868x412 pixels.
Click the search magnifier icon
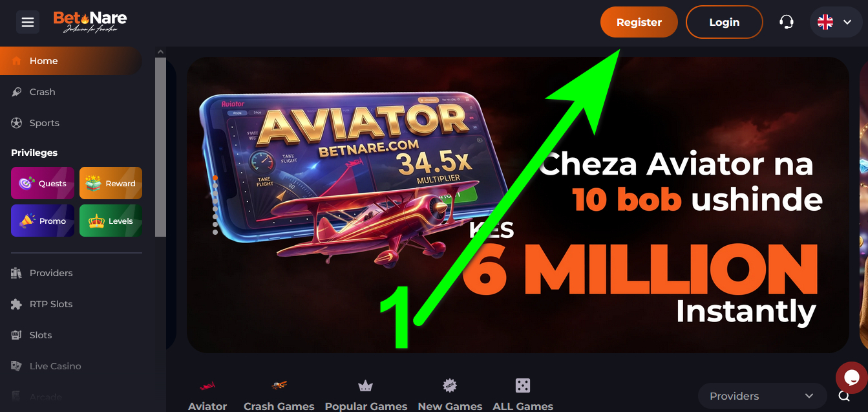[x=844, y=396]
